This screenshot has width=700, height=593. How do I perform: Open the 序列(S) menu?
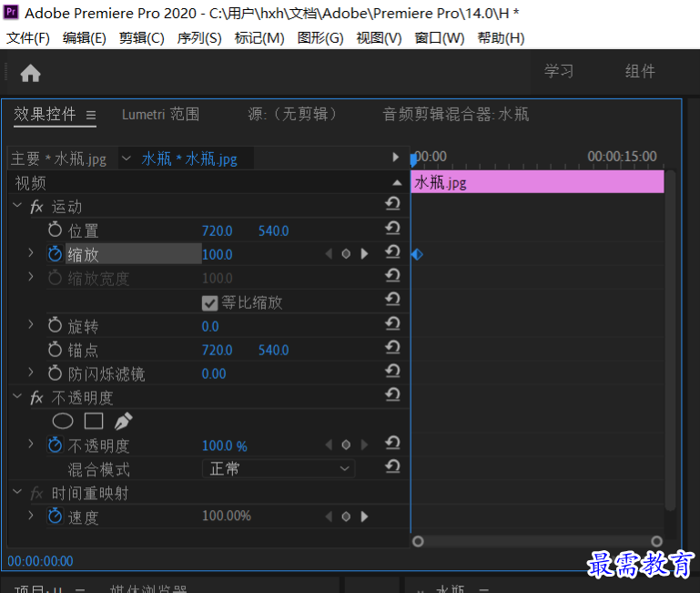(x=199, y=38)
